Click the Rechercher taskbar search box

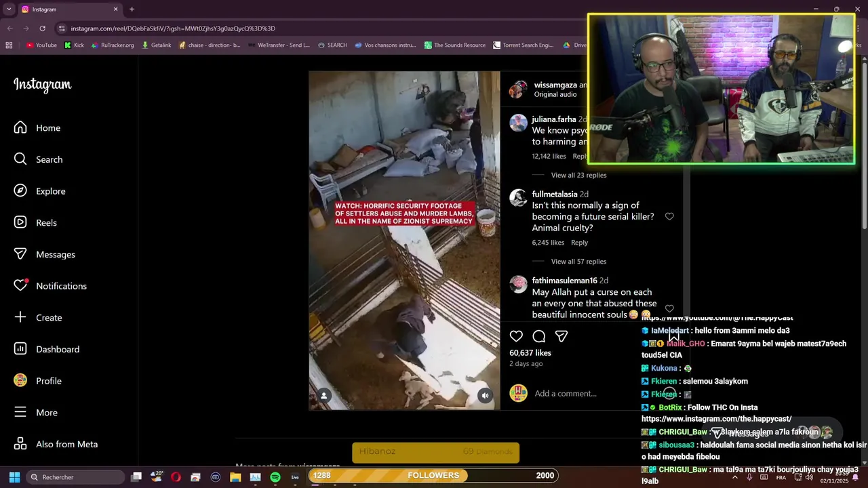[x=75, y=477]
